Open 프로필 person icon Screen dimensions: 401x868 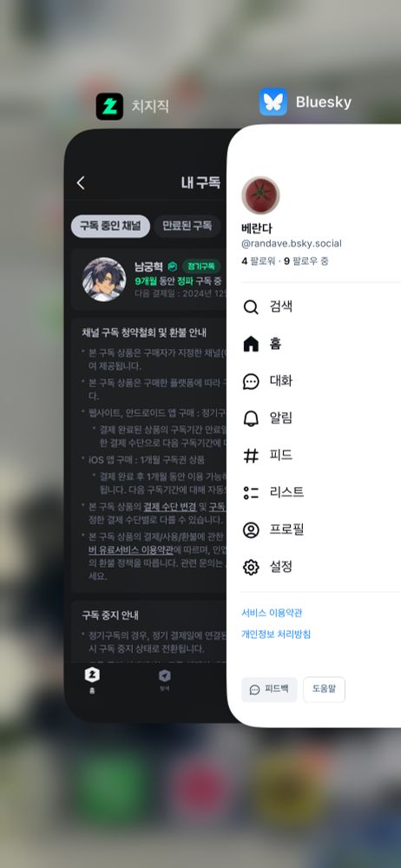click(251, 529)
